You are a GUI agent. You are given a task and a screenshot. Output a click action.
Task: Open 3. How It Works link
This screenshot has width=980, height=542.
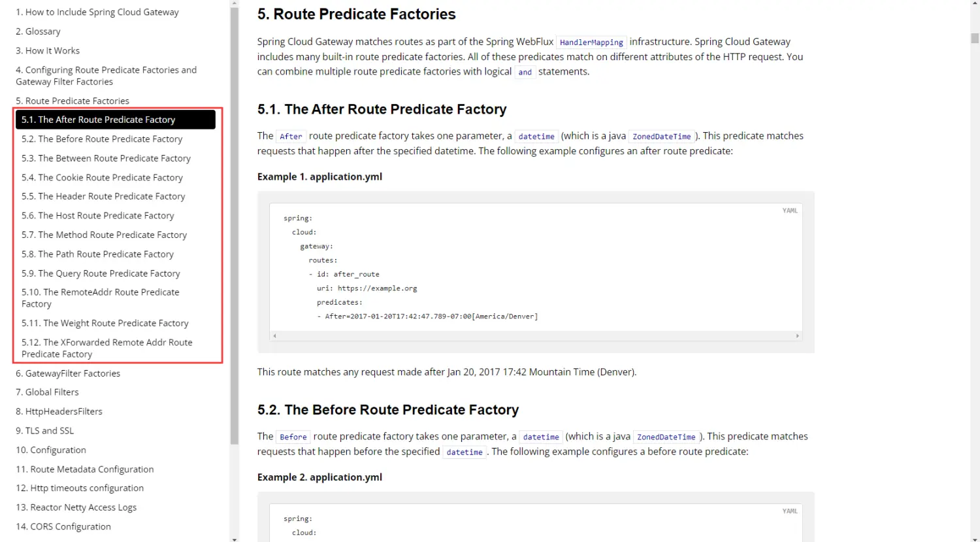48,51
